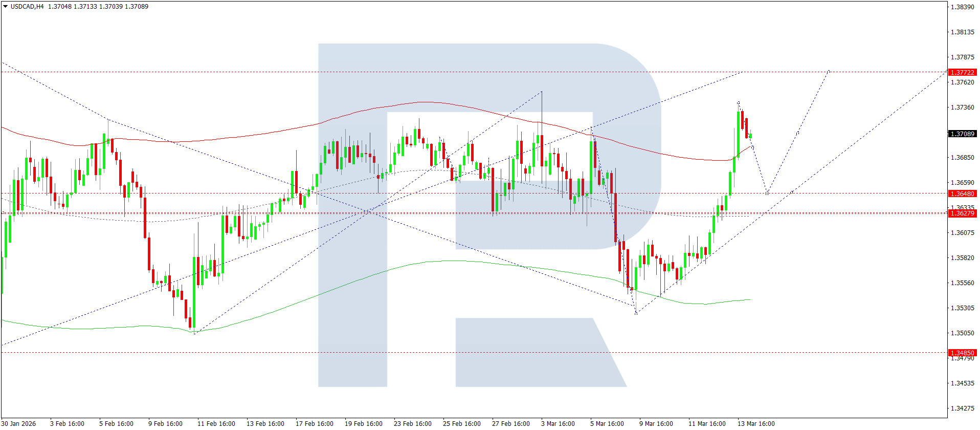Click the 5 Mar 16:00 time label

pyautogui.click(x=607, y=423)
